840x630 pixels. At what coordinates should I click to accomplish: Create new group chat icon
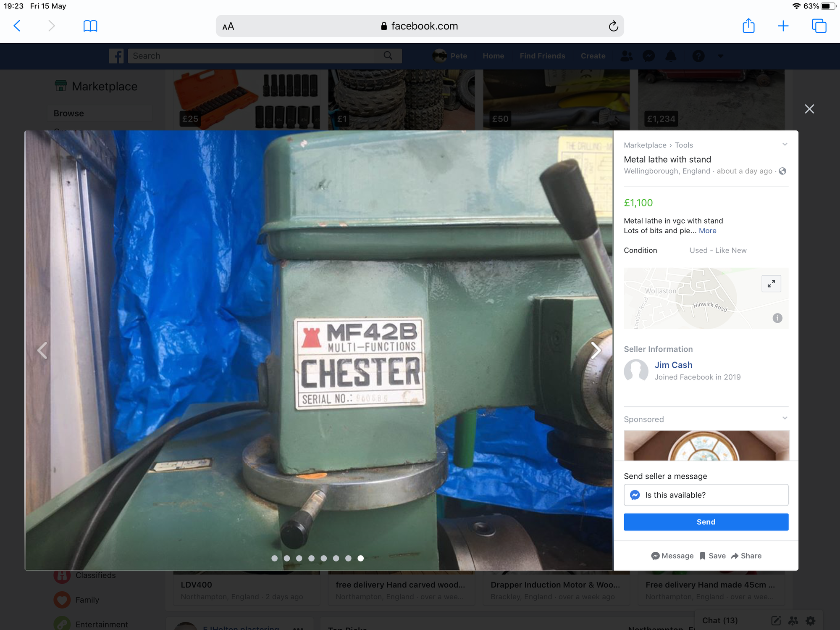click(x=793, y=621)
